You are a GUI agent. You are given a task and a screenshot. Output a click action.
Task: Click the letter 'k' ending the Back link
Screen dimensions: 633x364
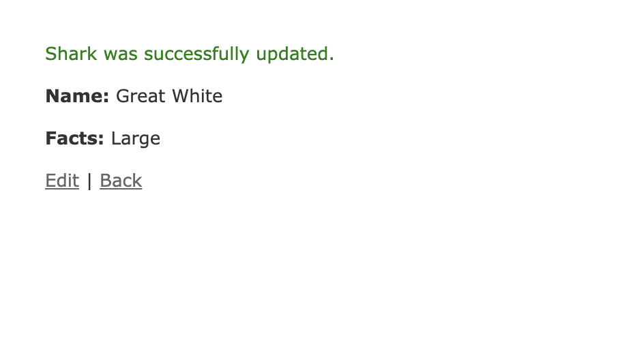[137, 181]
